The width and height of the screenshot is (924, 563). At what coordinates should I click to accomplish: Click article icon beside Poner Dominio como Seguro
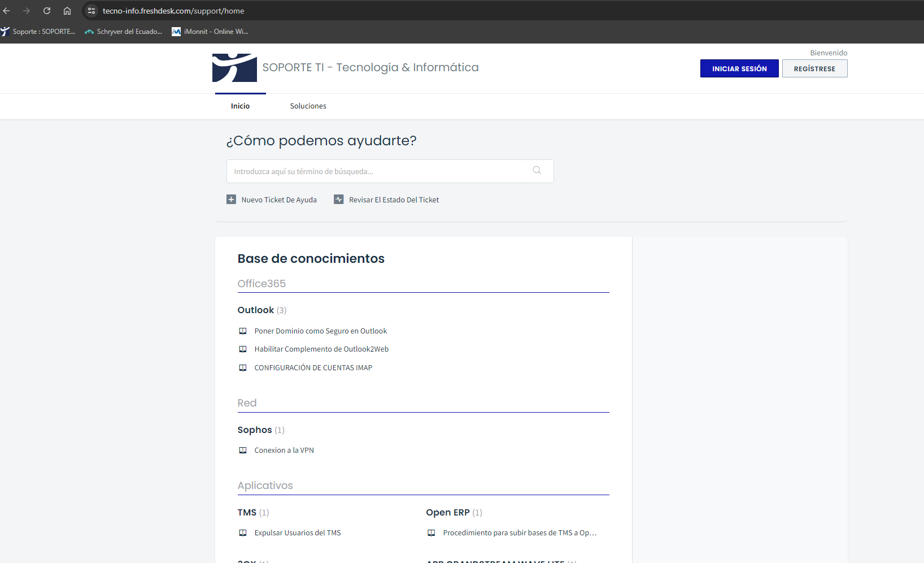(x=243, y=331)
